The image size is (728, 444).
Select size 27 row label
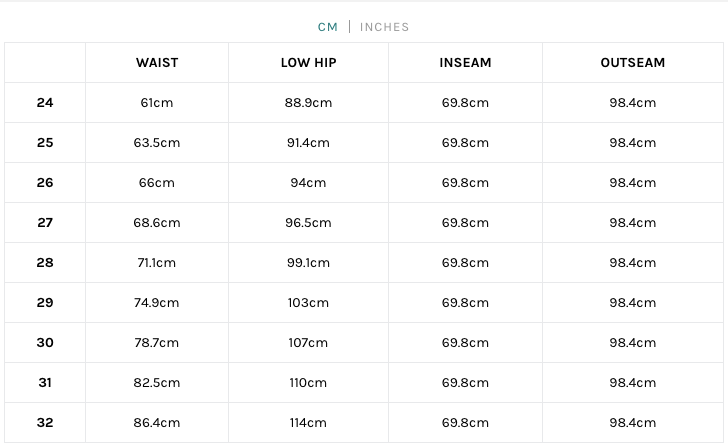pyautogui.click(x=45, y=223)
